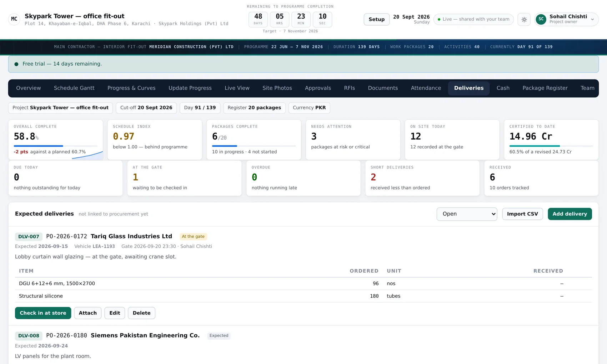Click the Cut-off 20 Sept 2026 chip
Viewport: 607px width, 364px height.
pos(146,108)
